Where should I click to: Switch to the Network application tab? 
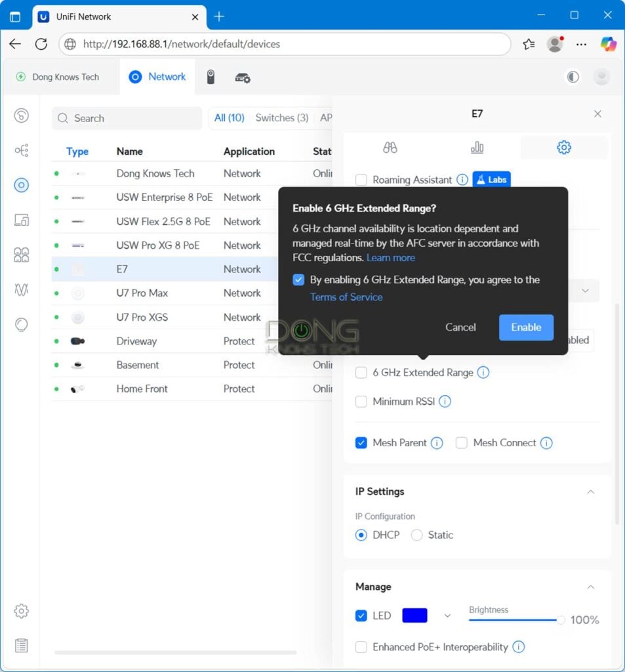tap(157, 77)
